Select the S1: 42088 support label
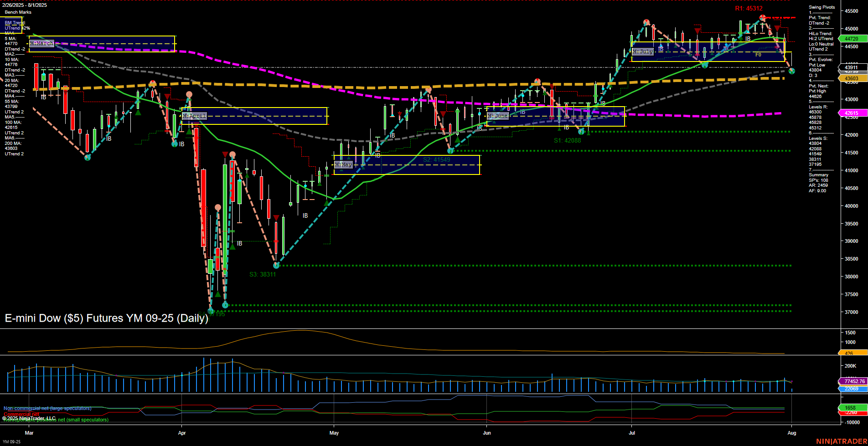This screenshot has width=868, height=446. point(568,141)
